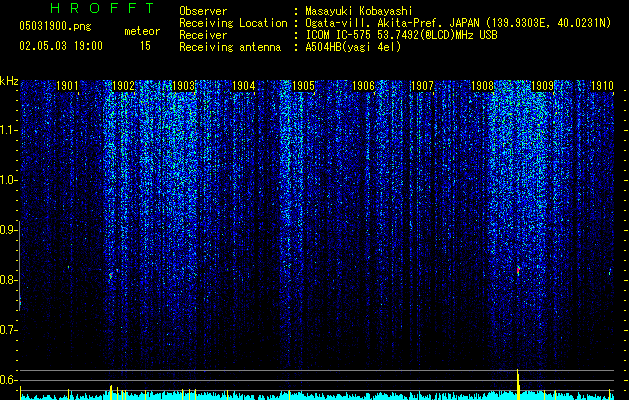Click the 1904 time marker

point(243,86)
